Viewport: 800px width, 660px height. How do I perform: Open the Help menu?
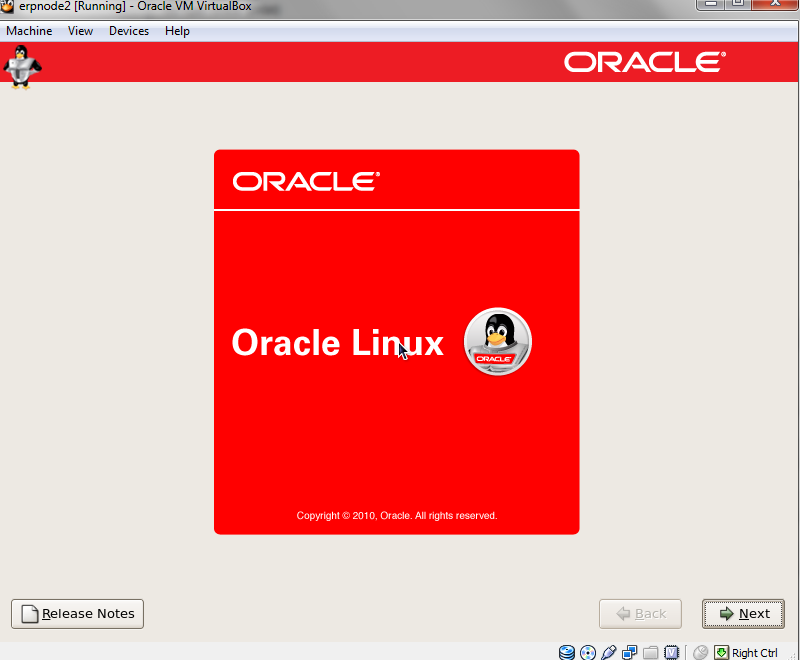177,31
